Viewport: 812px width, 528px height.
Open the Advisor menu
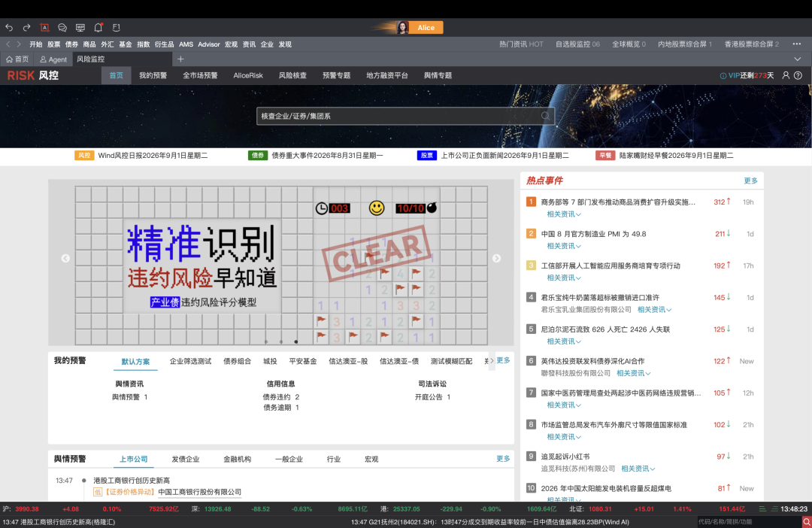point(209,44)
